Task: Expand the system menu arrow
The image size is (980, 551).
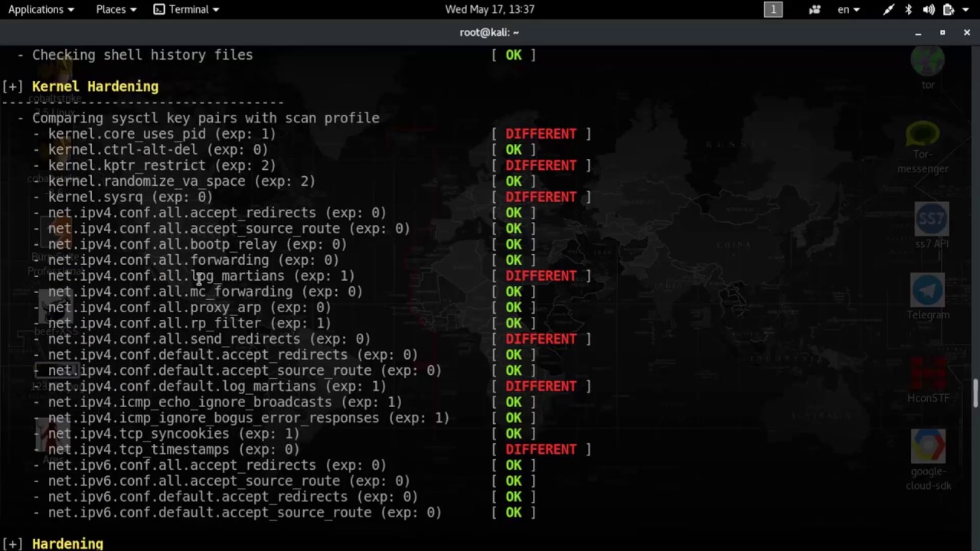Action: click(x=967, y=9)
